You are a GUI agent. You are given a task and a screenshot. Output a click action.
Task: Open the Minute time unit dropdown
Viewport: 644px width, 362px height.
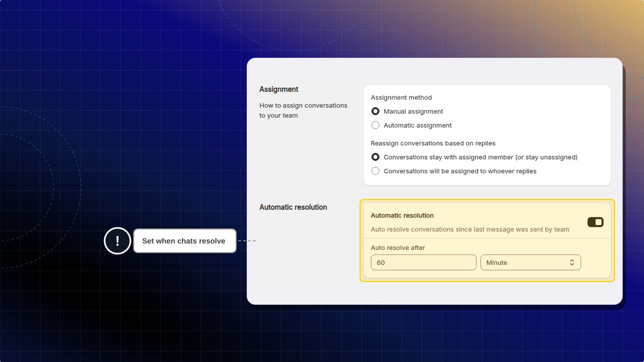click(x=530, y=262)
